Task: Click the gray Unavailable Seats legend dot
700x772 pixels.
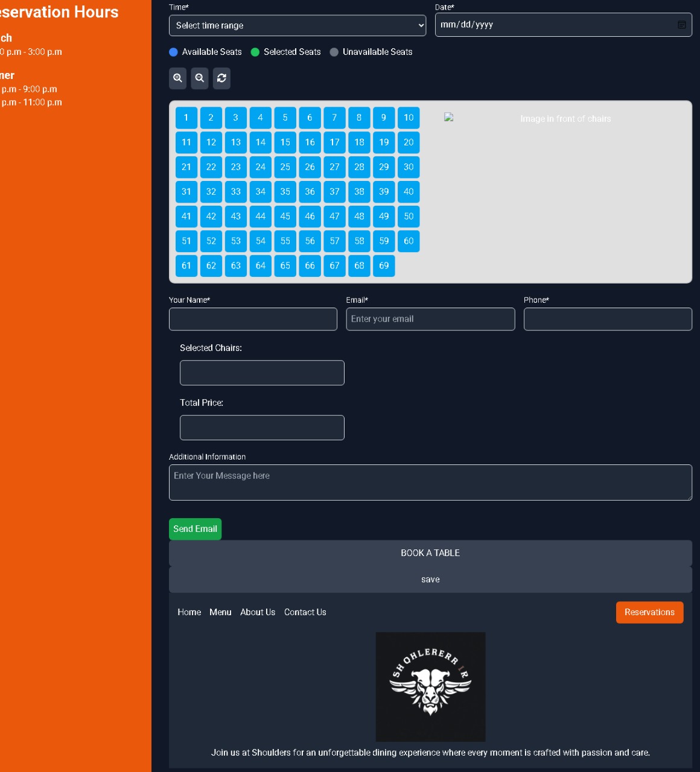Action: tap(334, 52)
